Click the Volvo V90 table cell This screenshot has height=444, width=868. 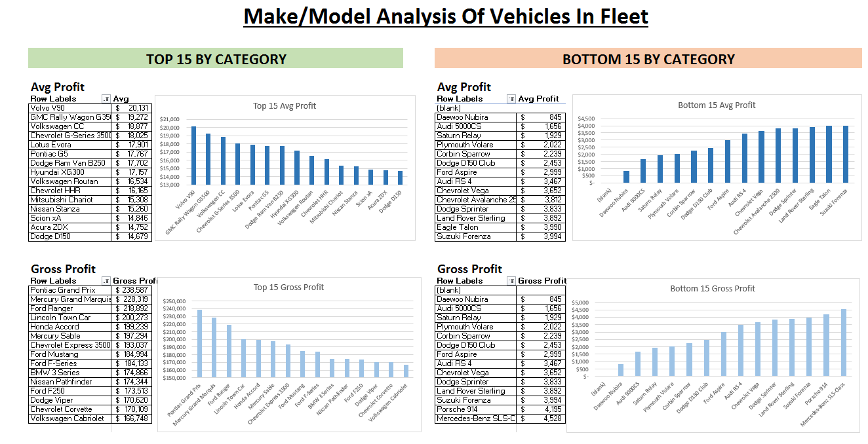pos(70,108)
